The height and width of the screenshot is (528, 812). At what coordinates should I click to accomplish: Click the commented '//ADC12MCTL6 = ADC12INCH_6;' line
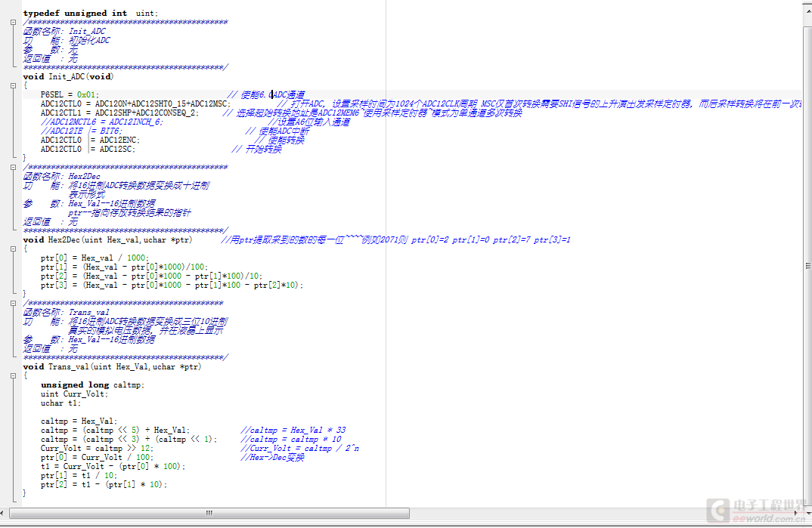pos(102,122)
